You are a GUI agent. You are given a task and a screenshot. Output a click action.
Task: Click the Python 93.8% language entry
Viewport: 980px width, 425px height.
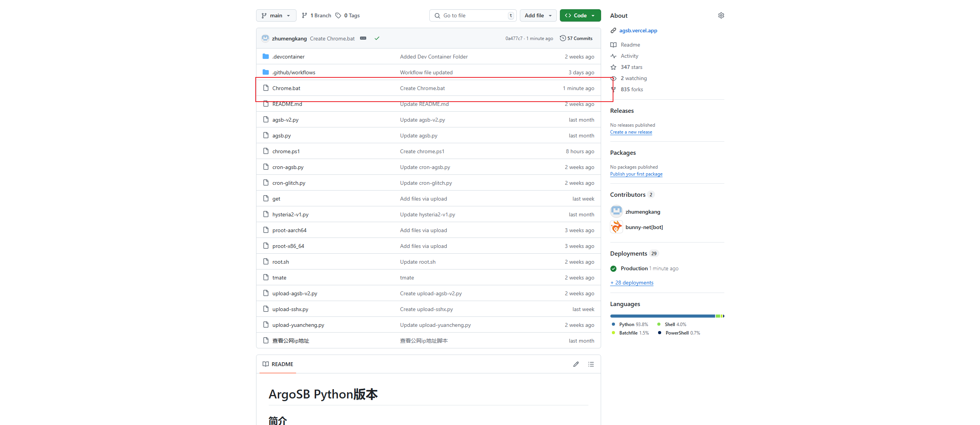click(630, 325)
